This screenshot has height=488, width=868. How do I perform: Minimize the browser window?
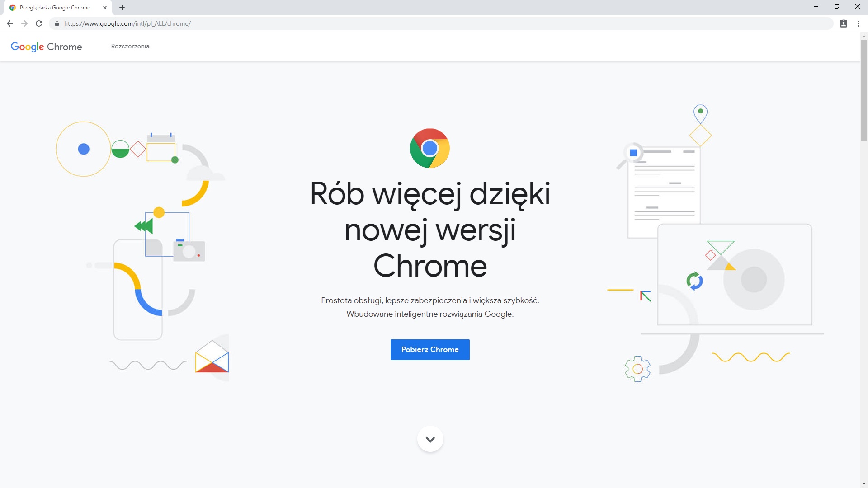coord(816,7)
